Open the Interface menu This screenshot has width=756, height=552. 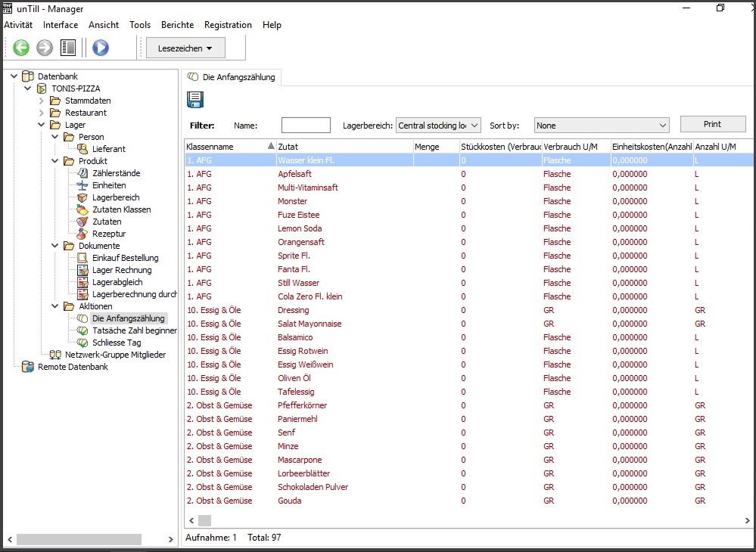(61, 24)
